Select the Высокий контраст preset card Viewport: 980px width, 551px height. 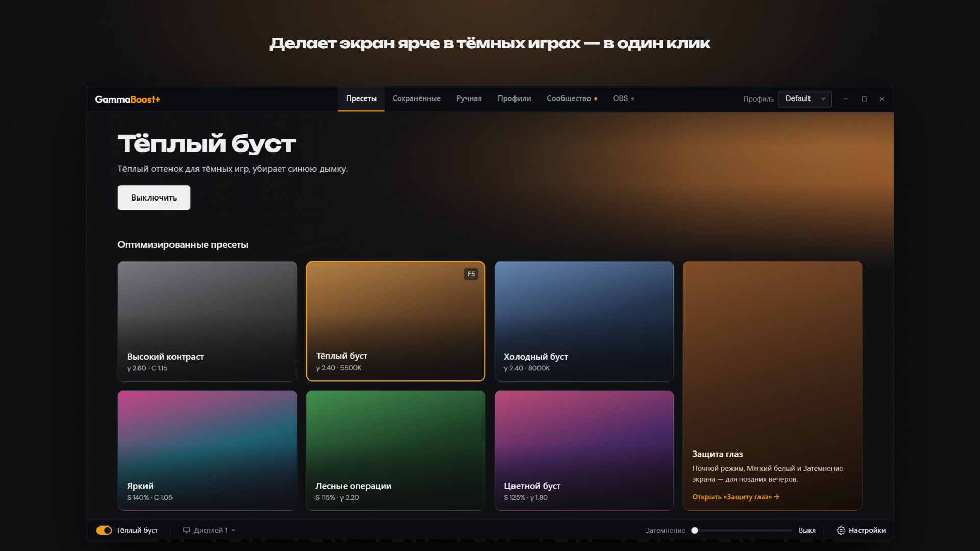(207, 321)
